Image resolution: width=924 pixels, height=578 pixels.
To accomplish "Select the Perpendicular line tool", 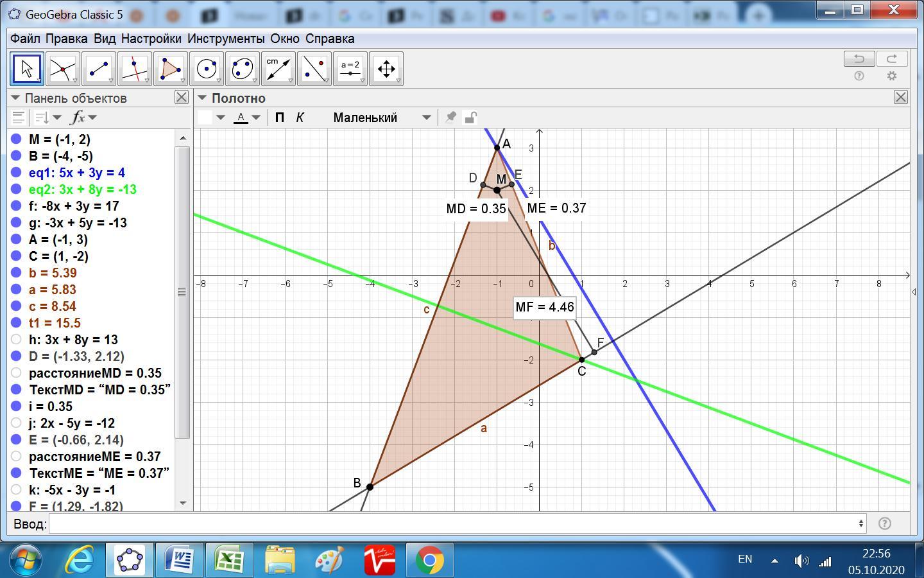I will (134, 69).
